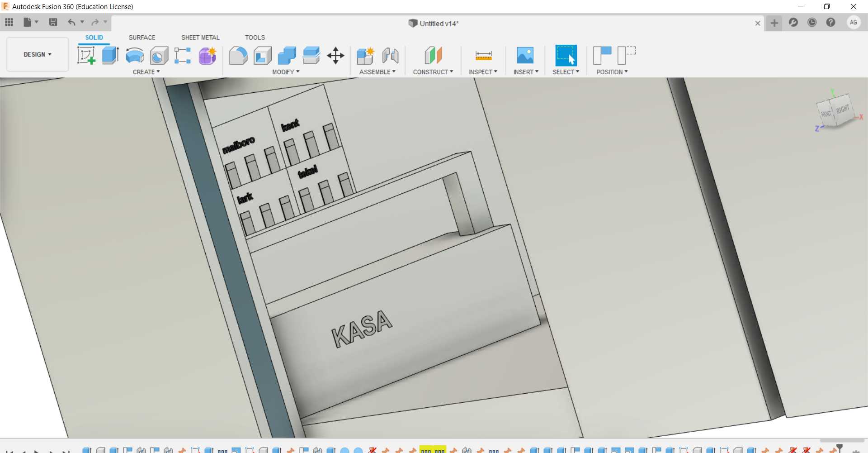Open the Job Status clock icon
Viewport: 868px width, 453px height.
(812, 22)
